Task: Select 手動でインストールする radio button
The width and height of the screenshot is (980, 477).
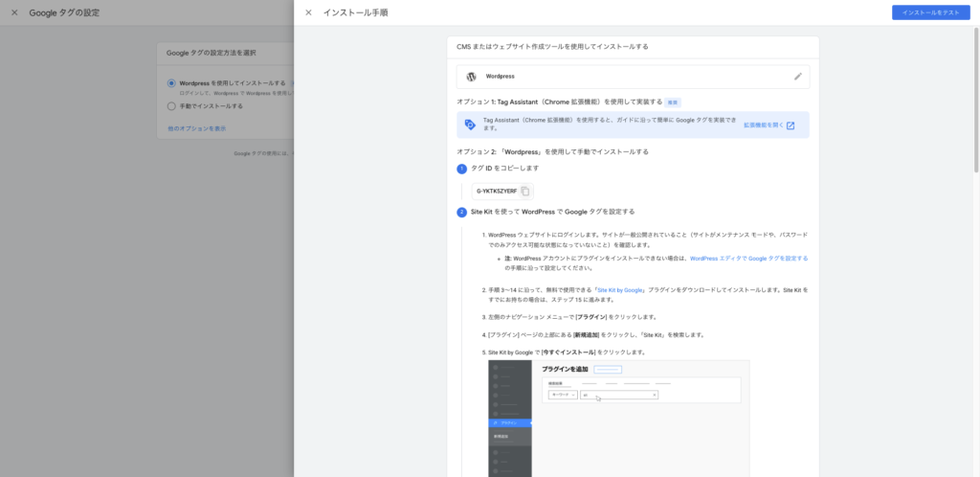Action: 171,106
